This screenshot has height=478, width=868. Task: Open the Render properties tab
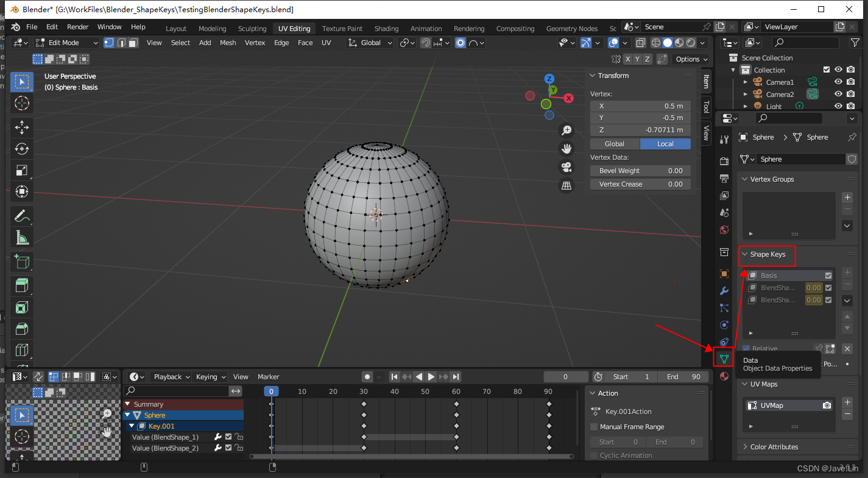[724, 162]
